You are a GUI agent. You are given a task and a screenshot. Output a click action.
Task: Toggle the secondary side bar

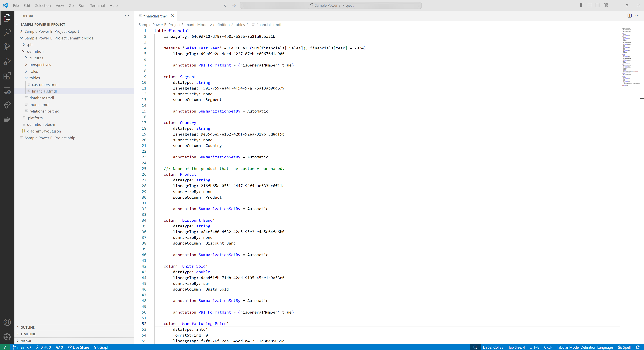click(598, 5)
